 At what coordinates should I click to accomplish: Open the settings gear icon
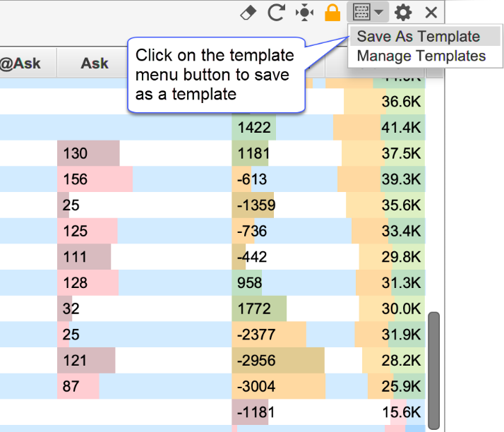pos(403,12)
